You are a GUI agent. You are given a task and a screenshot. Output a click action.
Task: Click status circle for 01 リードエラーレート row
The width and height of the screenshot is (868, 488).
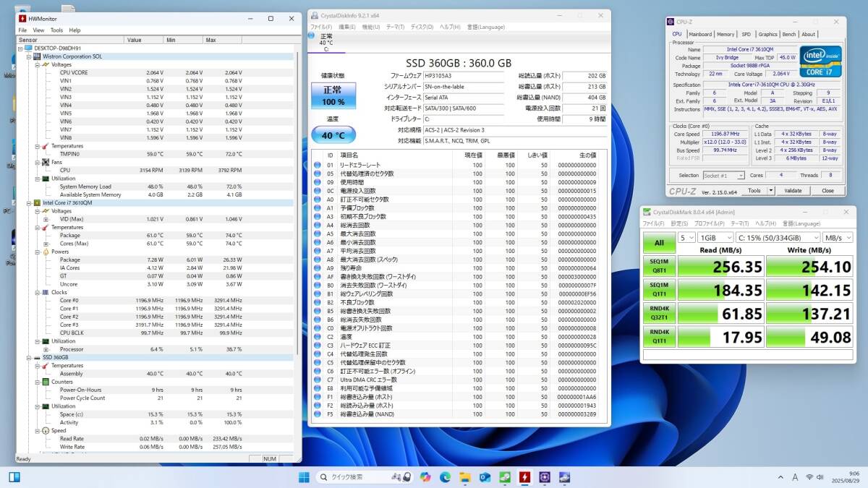[x=317, y=165]
